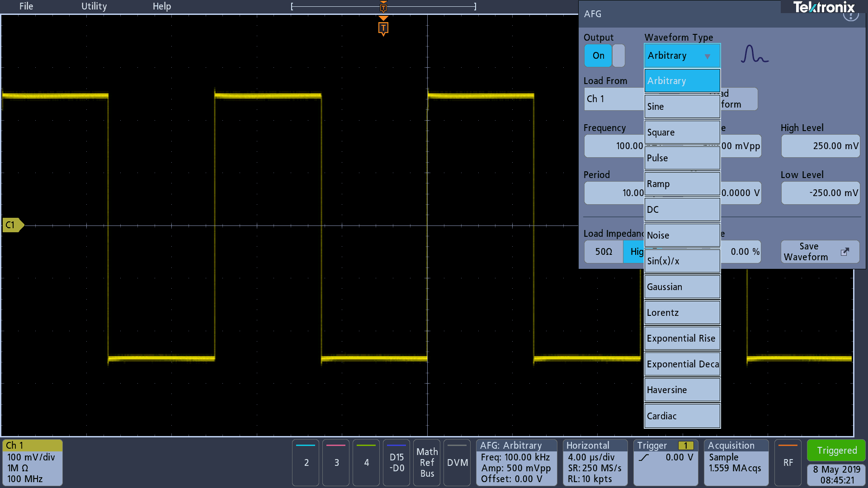The width and height of the screenshot is (868, 488).
Task: Click the arbitrary waveform preview icon
Action: pyautogui.click(x=754, y=54)
